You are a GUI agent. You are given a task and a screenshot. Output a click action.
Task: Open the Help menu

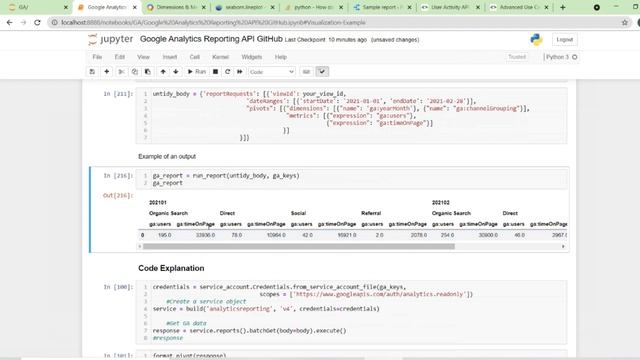coord(280,57)
